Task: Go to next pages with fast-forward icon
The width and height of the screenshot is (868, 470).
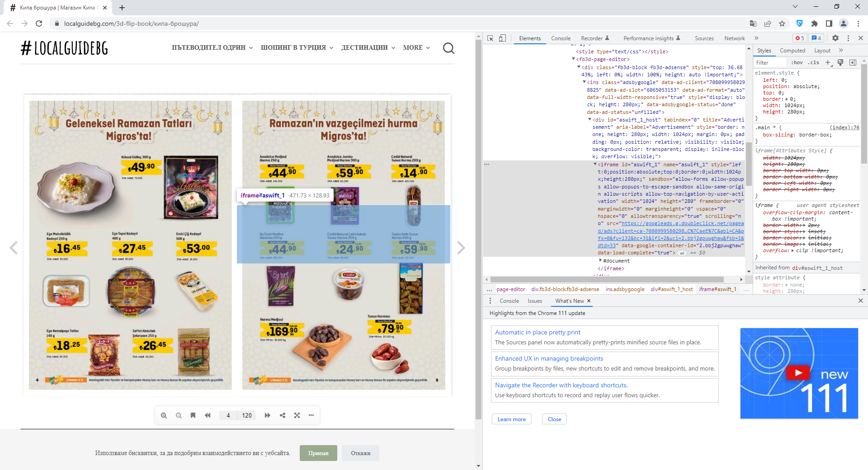Action: point(268,415)
